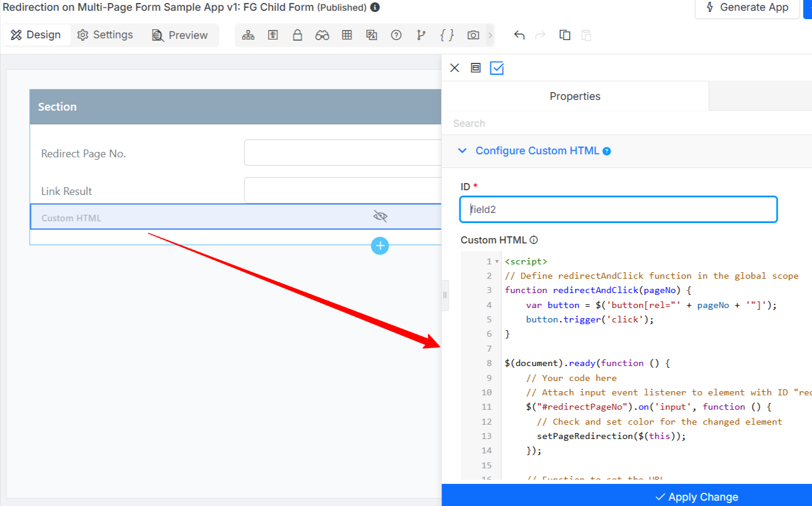This screenshot has height=506, width=812.
Task: Collapse the Configure Custom HTML section
Action: tap(462, 151)
